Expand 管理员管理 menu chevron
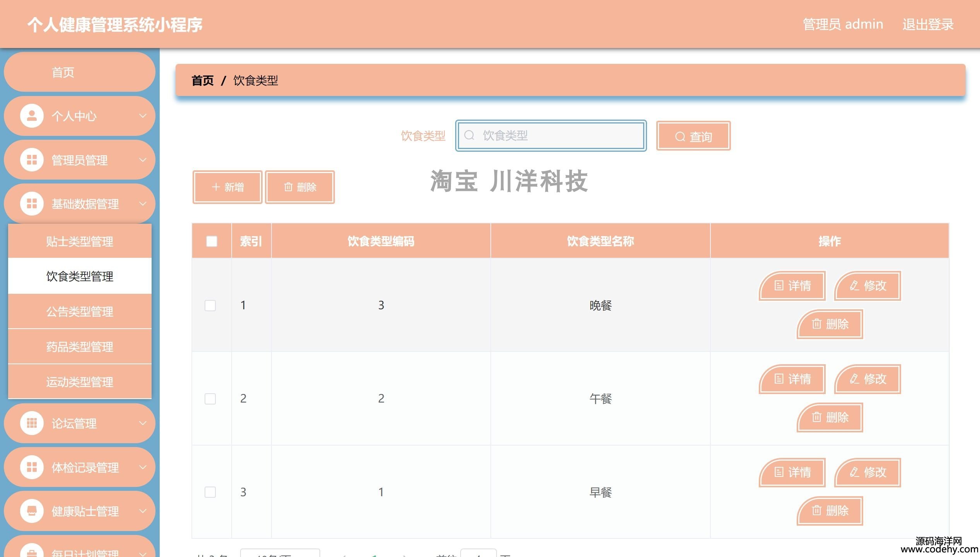Viewport: 980px width, 557px height. pos(143,160)
